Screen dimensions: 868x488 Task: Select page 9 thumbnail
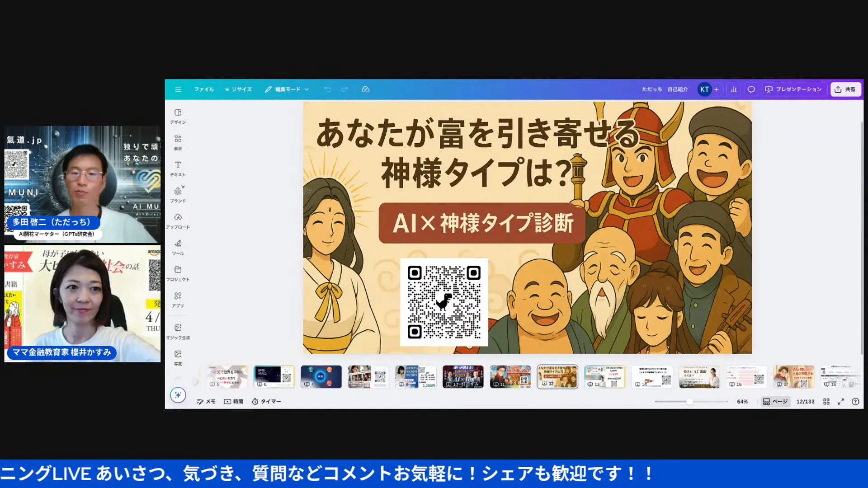(x=415, y=377)
